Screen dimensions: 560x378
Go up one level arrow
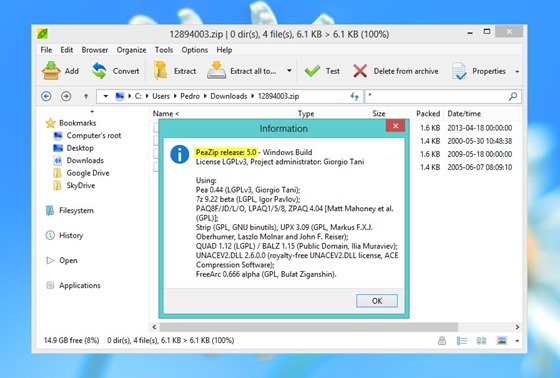86,96
